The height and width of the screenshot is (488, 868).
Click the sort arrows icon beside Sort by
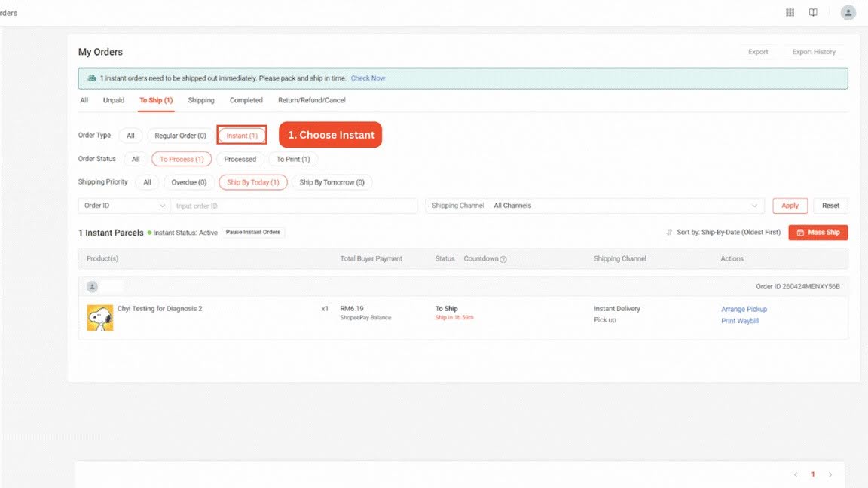tap(669, 233)
